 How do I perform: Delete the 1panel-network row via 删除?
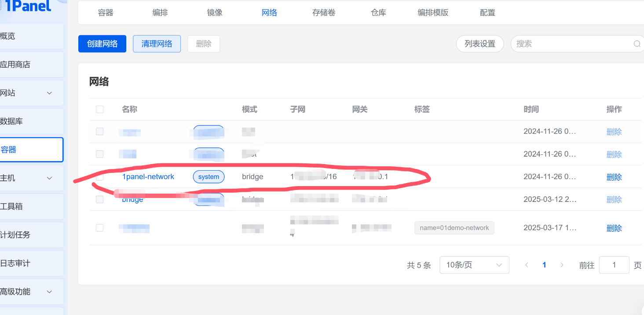(x=614, y=177)
